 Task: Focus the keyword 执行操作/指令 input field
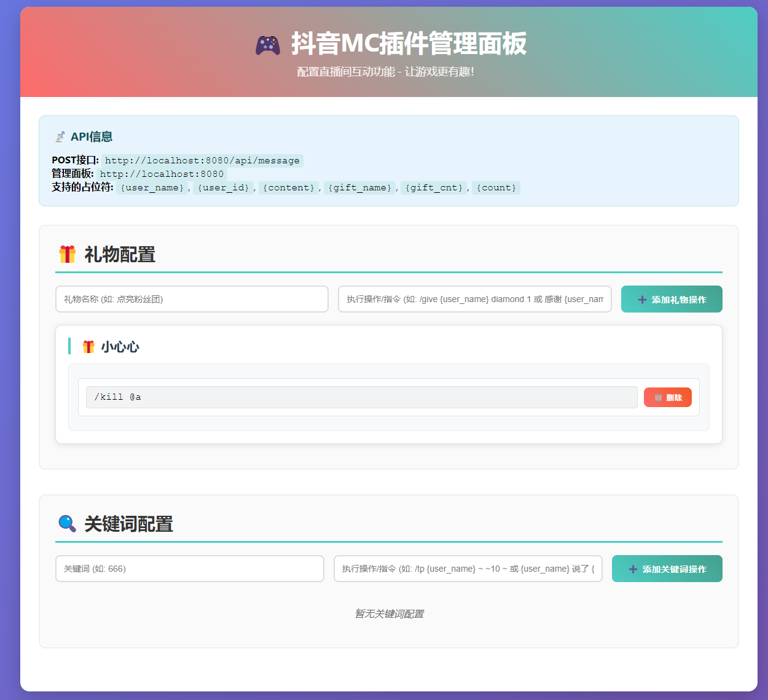point(468,569)
